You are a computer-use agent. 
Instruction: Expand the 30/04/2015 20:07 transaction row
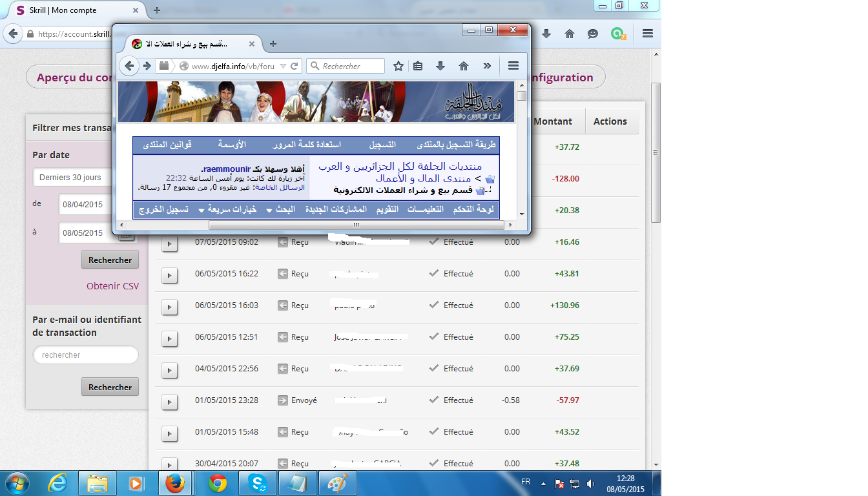[169, 464]
